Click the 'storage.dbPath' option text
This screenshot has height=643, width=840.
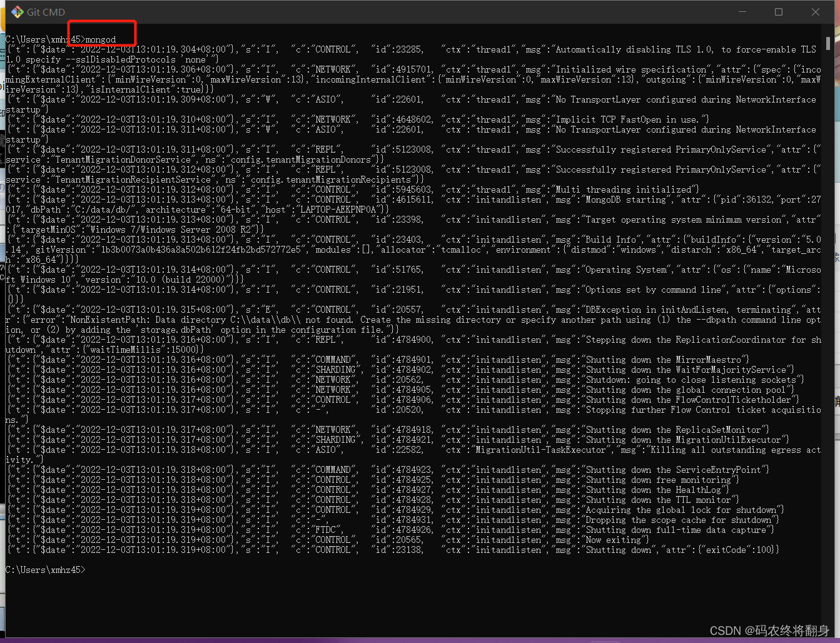tap(175, 330)
